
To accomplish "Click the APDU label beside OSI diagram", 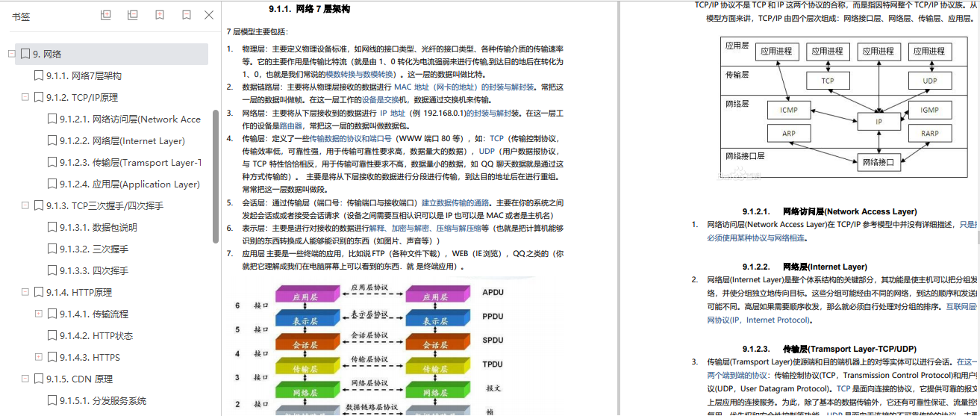I will tap(493, 292).
